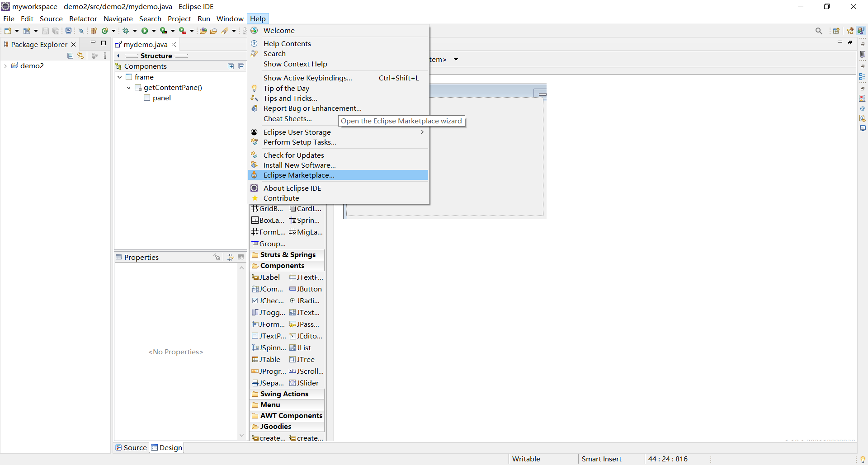The width and height of the screenshot is (868, 465).
Task: Click the Save toolbar icon
Action: tap(45, 31)
